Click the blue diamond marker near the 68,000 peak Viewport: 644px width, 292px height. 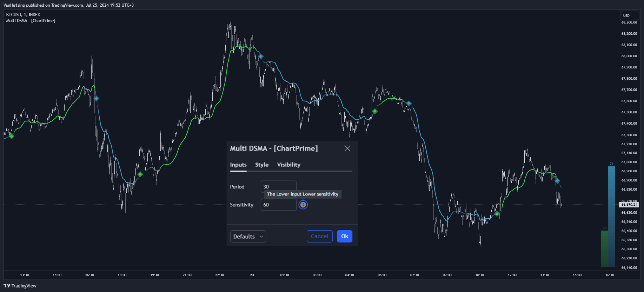261,56
